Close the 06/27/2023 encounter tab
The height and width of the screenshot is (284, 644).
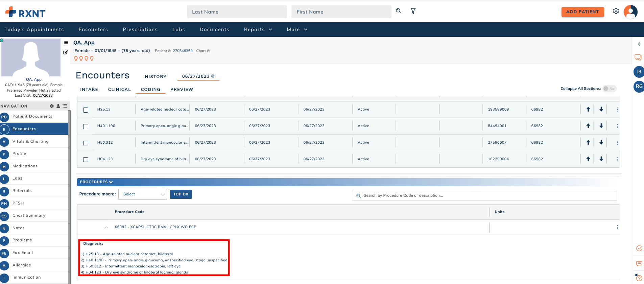tap(213, 76)
